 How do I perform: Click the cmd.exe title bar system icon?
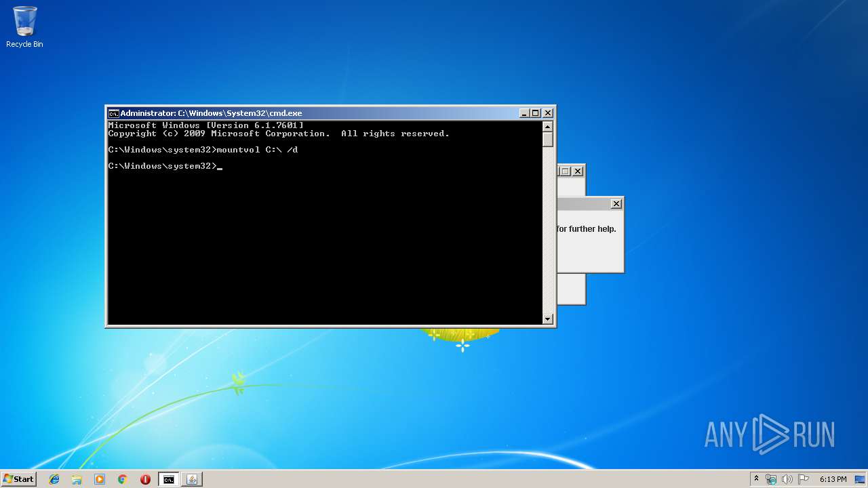point(113,113)
